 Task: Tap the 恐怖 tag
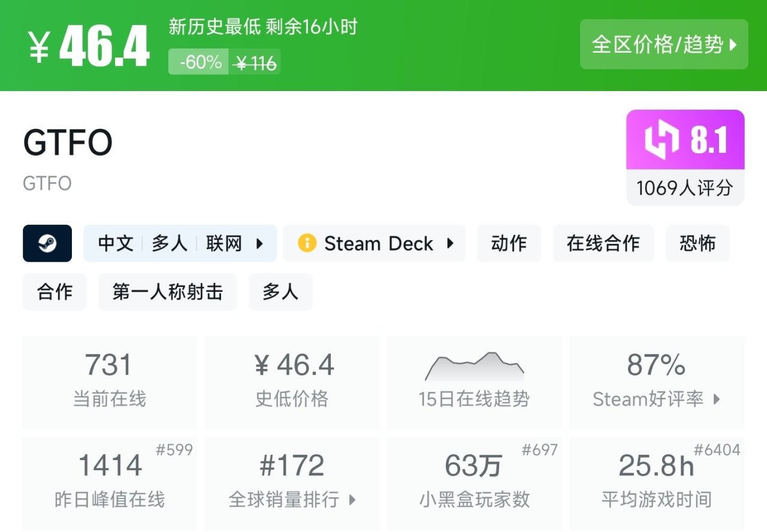click(x=697, y=243)
